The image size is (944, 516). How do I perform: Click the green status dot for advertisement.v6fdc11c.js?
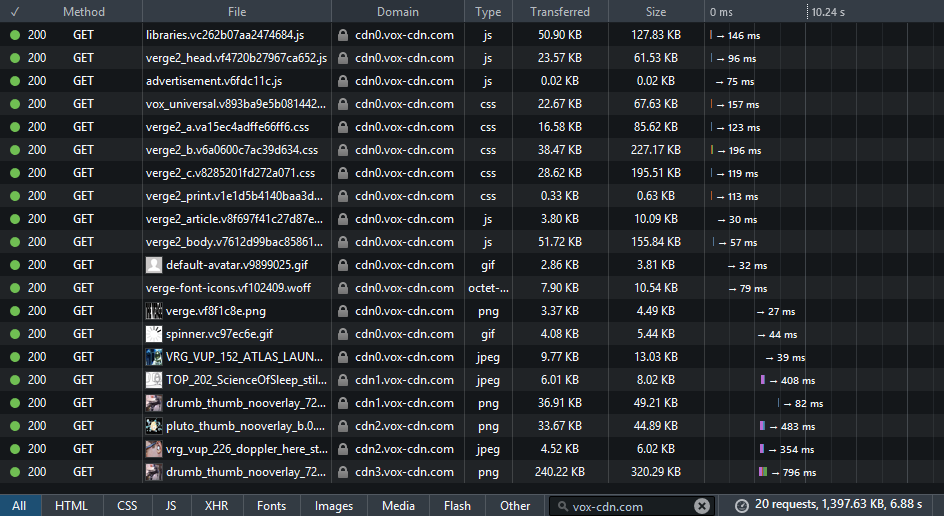15,81
